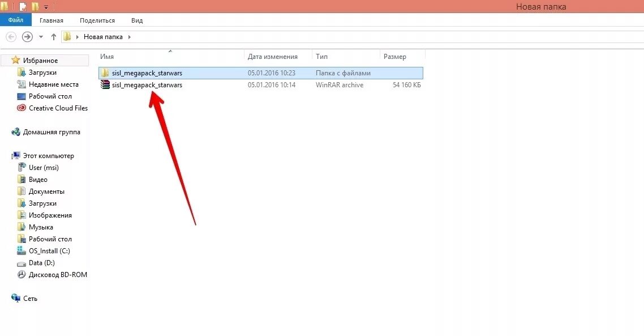Click New folder icon in title bar

click(35, 7)
